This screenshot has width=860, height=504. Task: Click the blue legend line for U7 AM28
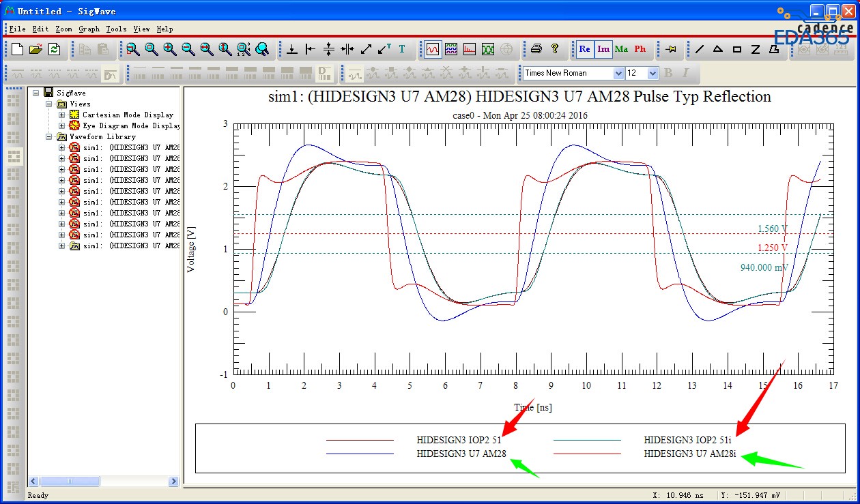(x=360, y=453)
